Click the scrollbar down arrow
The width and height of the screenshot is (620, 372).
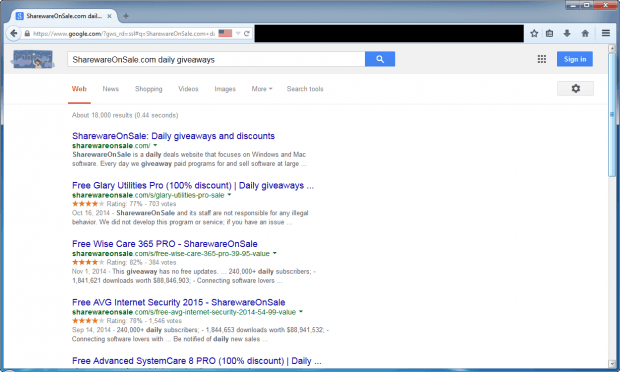pyautogui.click(x=612, y=364)
